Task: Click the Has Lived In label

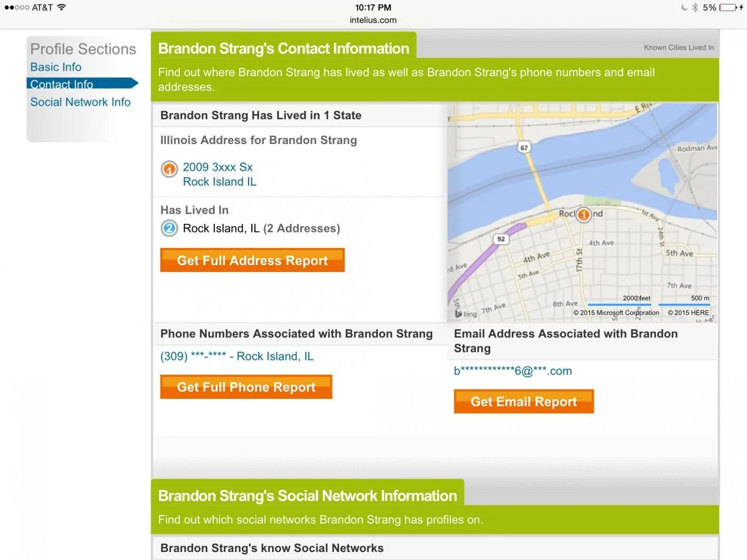Action: pyautogui.click(x=194, y=210)
